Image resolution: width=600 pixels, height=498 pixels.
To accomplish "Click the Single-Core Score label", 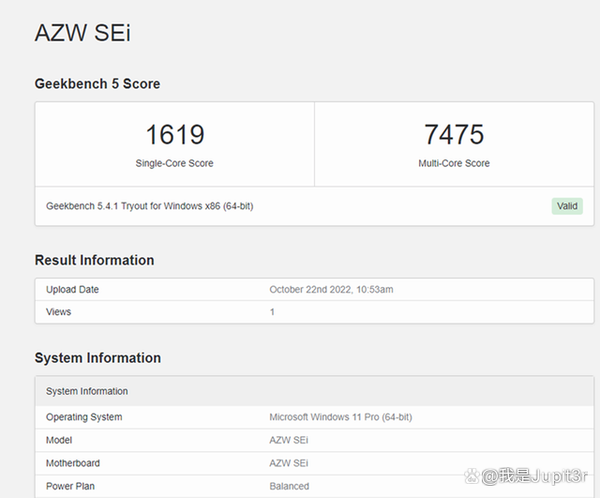I will coord(174,163).
